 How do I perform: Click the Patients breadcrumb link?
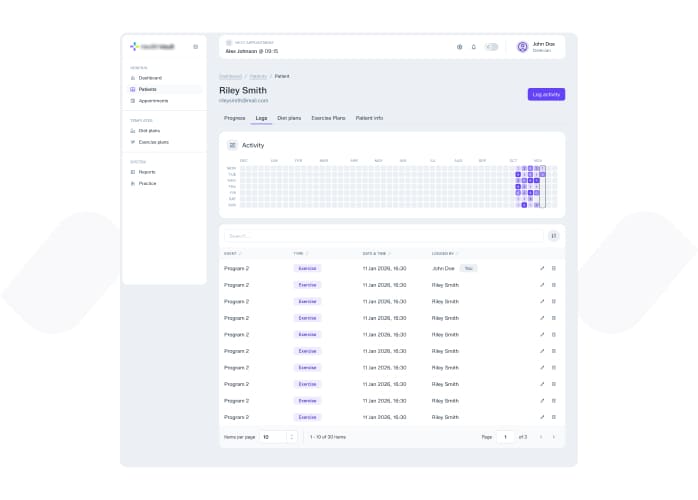click(258, 77)
